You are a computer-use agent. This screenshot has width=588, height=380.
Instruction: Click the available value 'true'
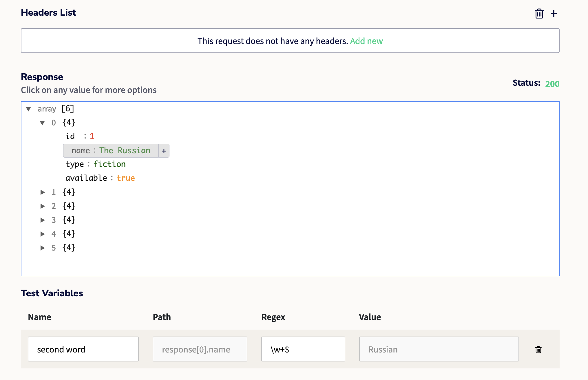coord(125,178)
